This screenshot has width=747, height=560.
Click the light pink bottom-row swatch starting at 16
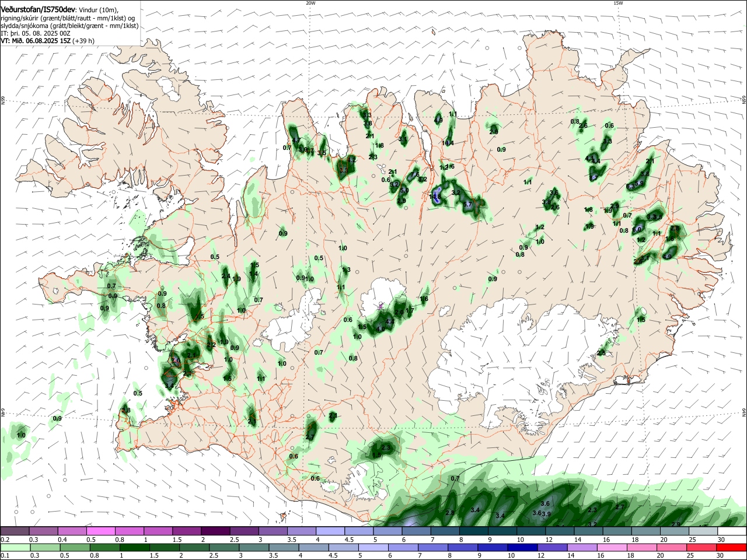(613, 547)
